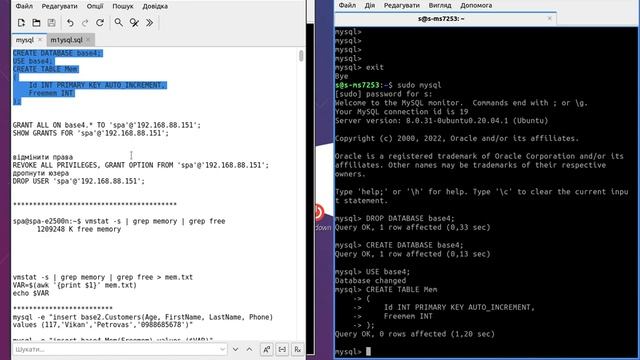The height and width of the screenshot is (360, 640).
Task: Click 'DROP DATABASE base4;' in terminal
Action: 410,218
